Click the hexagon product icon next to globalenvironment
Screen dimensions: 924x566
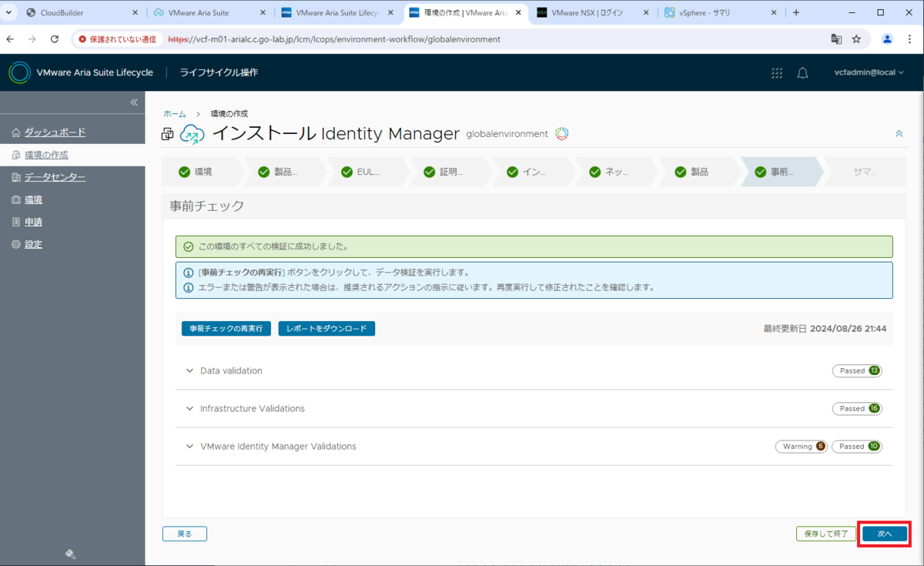(562, 134)
